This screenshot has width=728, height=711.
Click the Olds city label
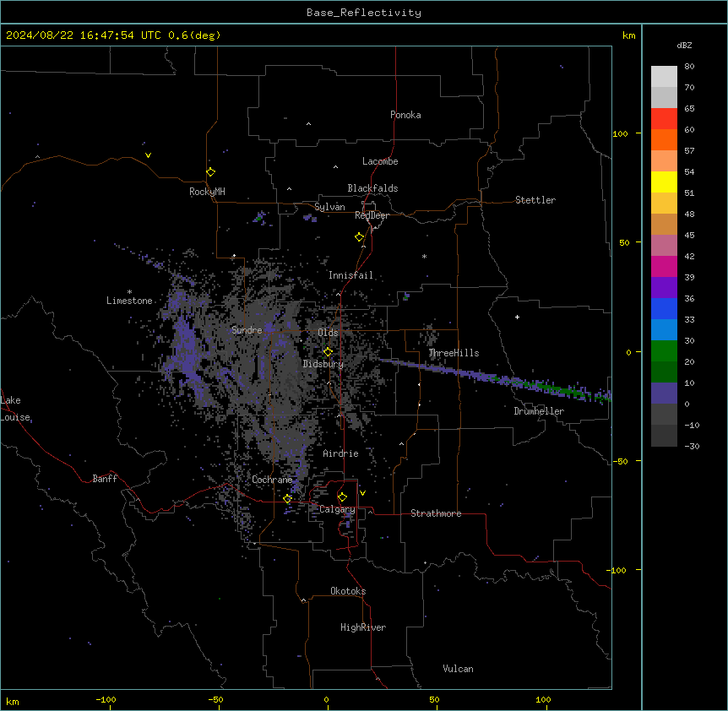(328, 333)
